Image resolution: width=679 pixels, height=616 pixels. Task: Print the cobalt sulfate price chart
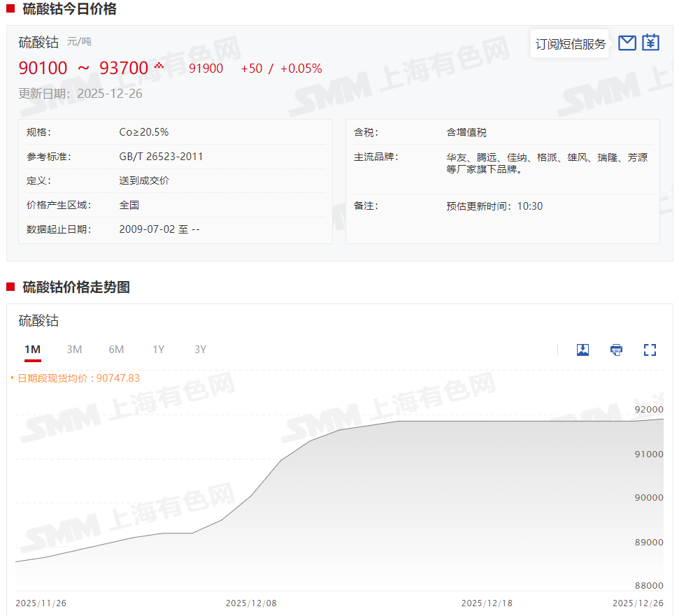point(616,350)
